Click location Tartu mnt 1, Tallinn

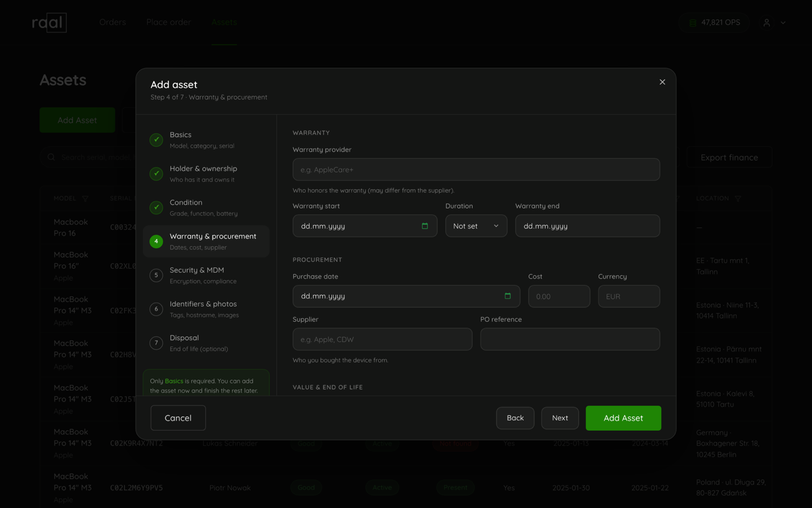[723, 266]
